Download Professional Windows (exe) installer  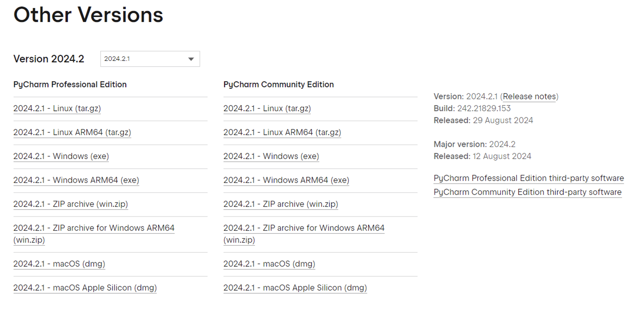(x=61, y=156)
